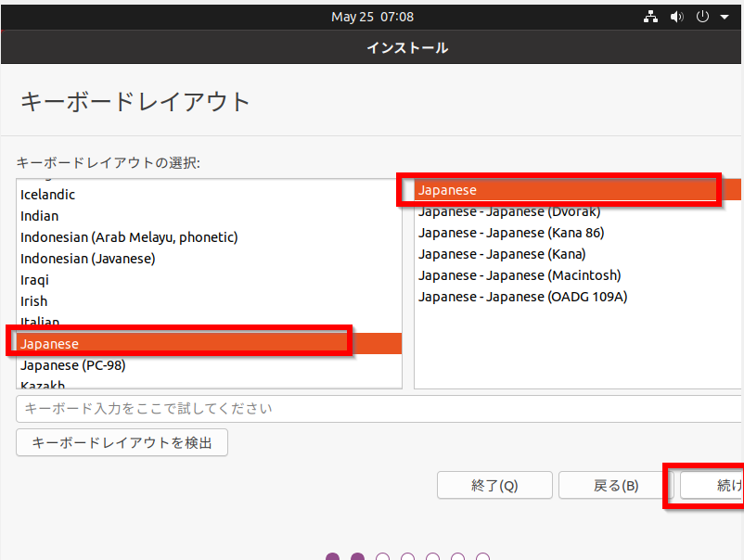Viewport: 744px width, 560px height.
Task: Choose Indonesian (Javanese) layout
Action: tap(88, 259)
